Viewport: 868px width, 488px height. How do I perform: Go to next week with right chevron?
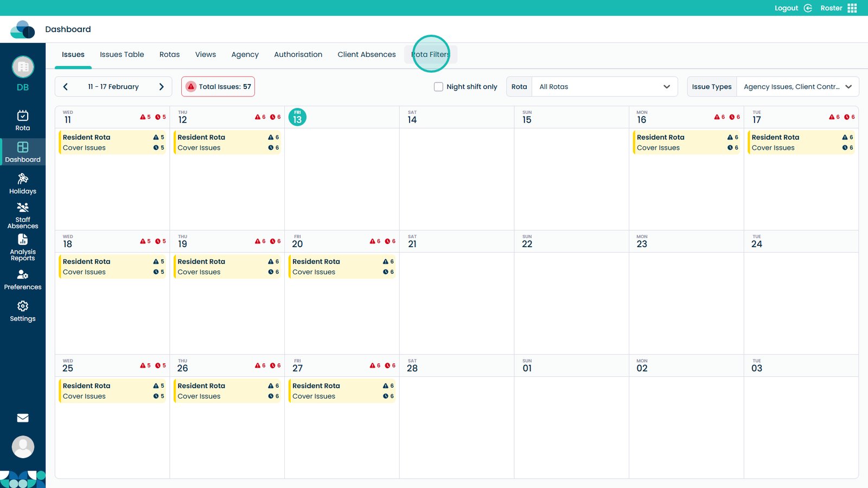click(x=161, y=87)
